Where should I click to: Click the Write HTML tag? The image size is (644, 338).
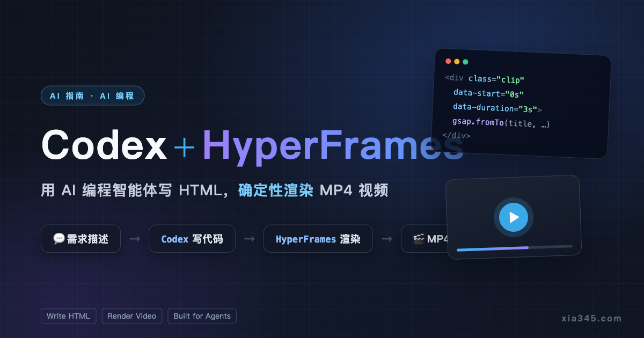pos(68,316)
